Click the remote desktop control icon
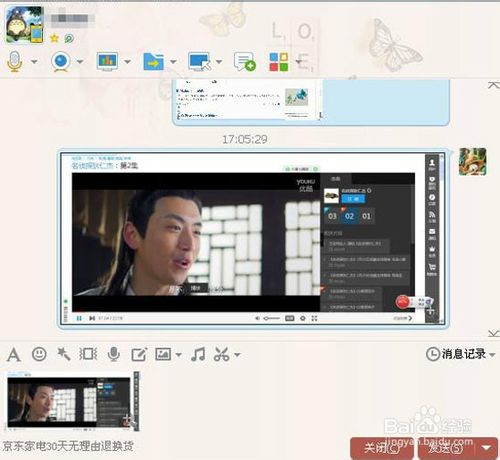Viewport: 500px width, 460px height. [x=199, y=61]
